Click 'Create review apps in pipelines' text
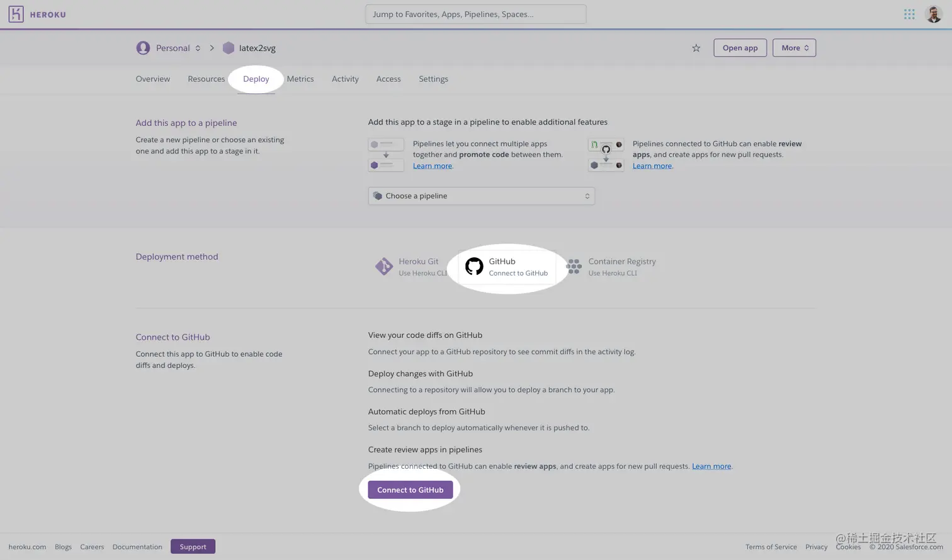Image resolution: width=952 pixels, height=560 pixels. coord(425,450)
